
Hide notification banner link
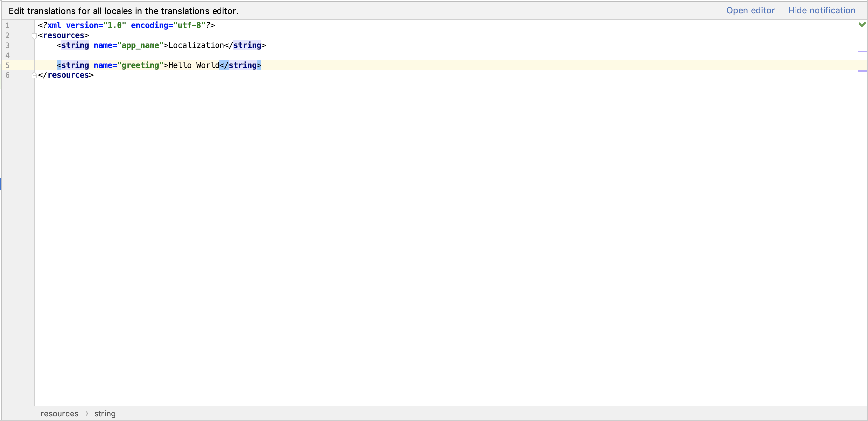tap(821, 10)
